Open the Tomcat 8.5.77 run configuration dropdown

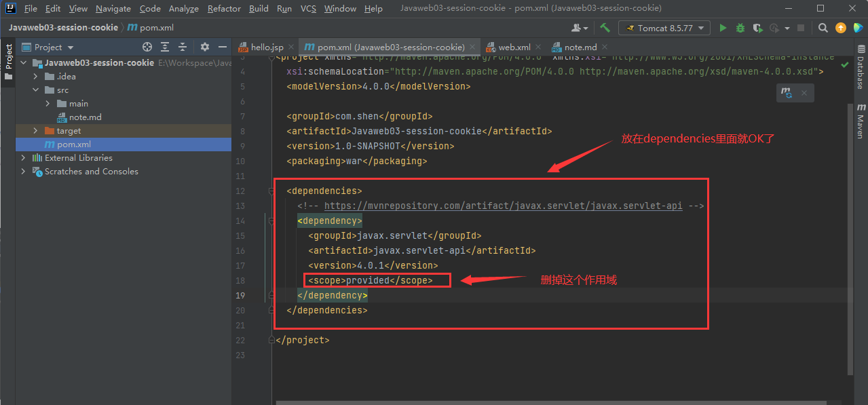pyautogui.click(x=664, y=28)
